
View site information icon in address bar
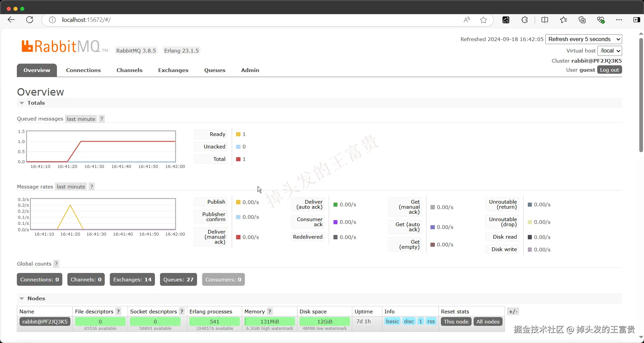(x=52, y=20)
